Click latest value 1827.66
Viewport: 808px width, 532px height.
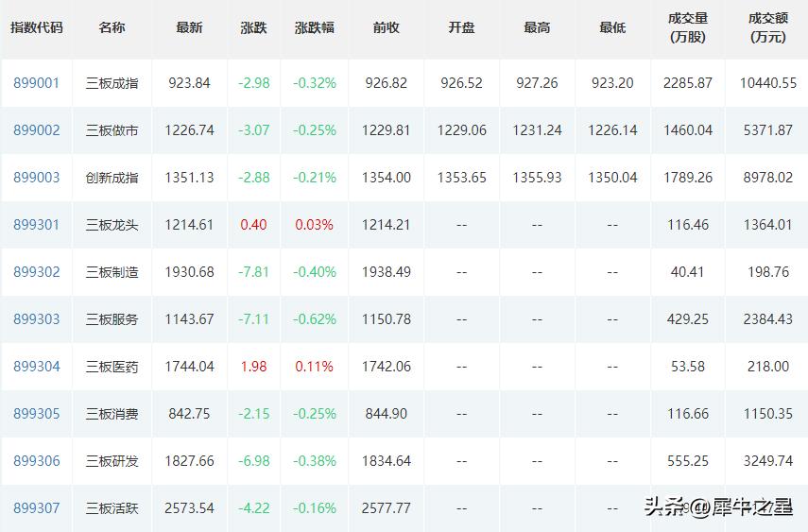point(189,461)
